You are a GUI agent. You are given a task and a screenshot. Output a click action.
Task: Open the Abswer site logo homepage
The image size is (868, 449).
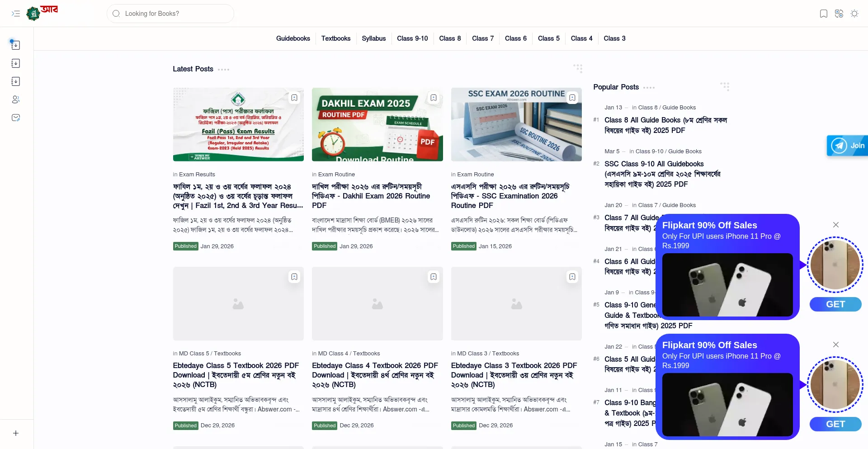pyautogui.click(x=42, y=13)
